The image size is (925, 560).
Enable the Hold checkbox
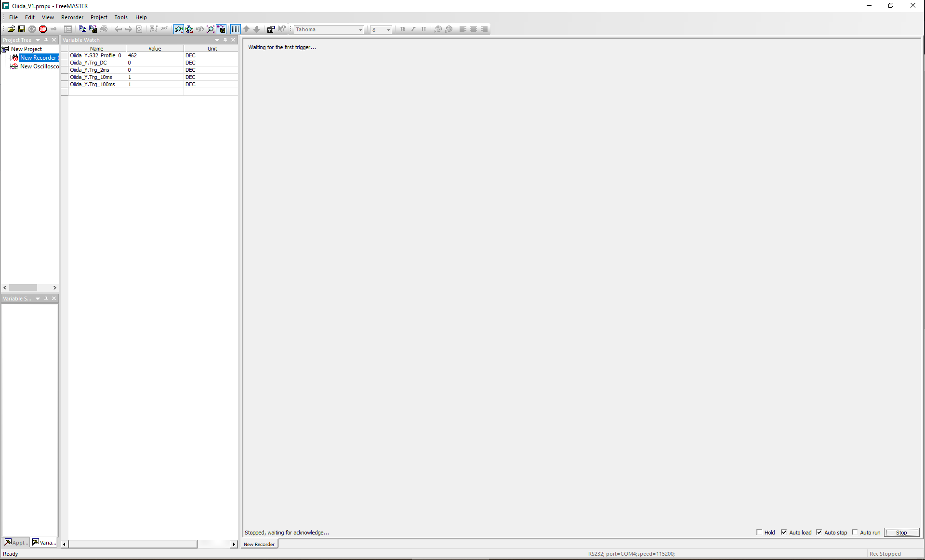pyautogui.click(x=760, y=532)
